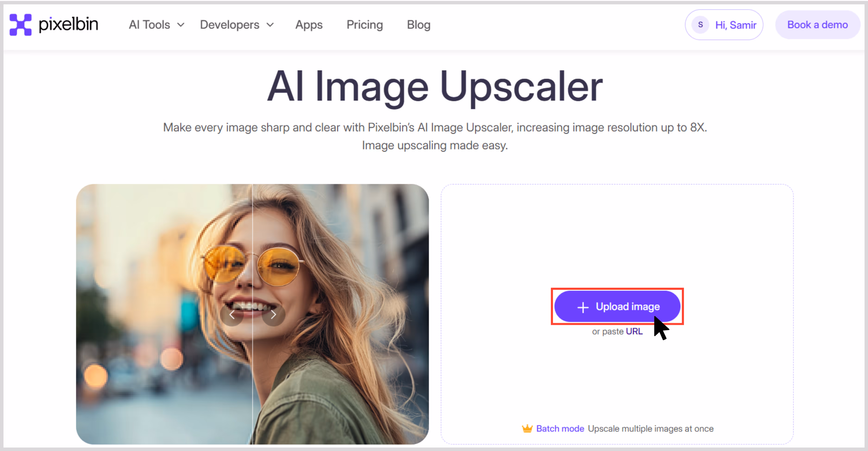The image size is (868, 451).
Task: Click 'Image upscaling made easy.' text
Action: (x=435, y=145)
